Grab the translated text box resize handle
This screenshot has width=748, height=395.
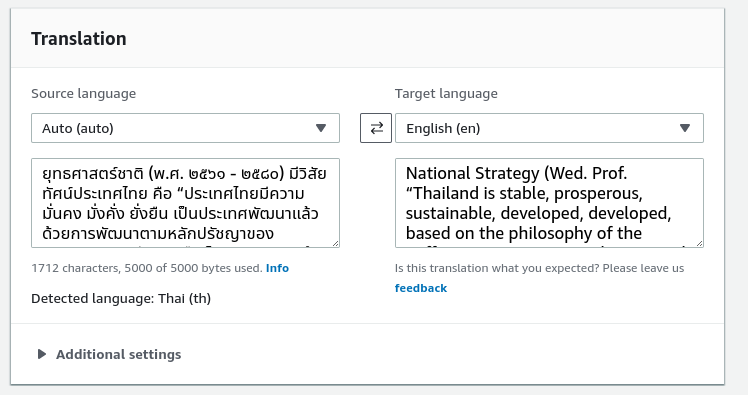click(699, 243)
